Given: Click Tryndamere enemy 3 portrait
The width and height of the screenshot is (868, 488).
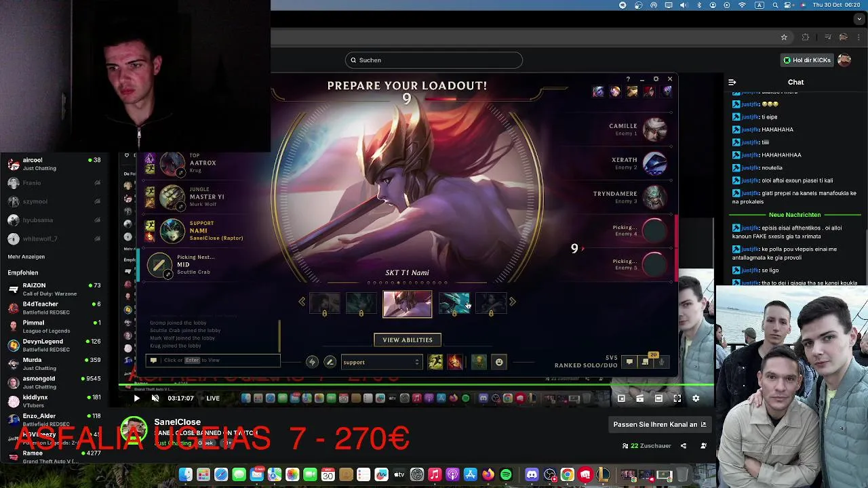Looking at the screenshot, I should [x=654, y=197].
